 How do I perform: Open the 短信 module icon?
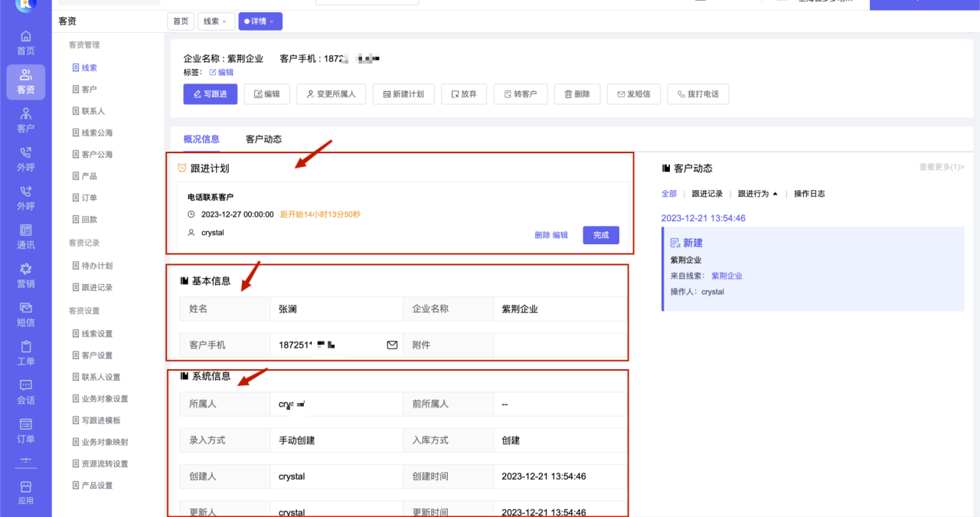coord(25,315)
